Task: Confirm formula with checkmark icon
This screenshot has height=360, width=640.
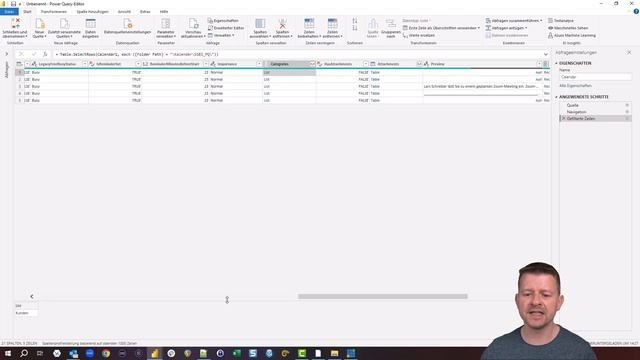Action: coord(34,54)
